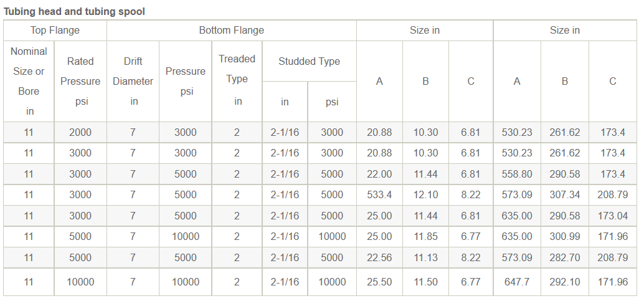Click the 'Studded Type' column header

click(x=310, y=61)
